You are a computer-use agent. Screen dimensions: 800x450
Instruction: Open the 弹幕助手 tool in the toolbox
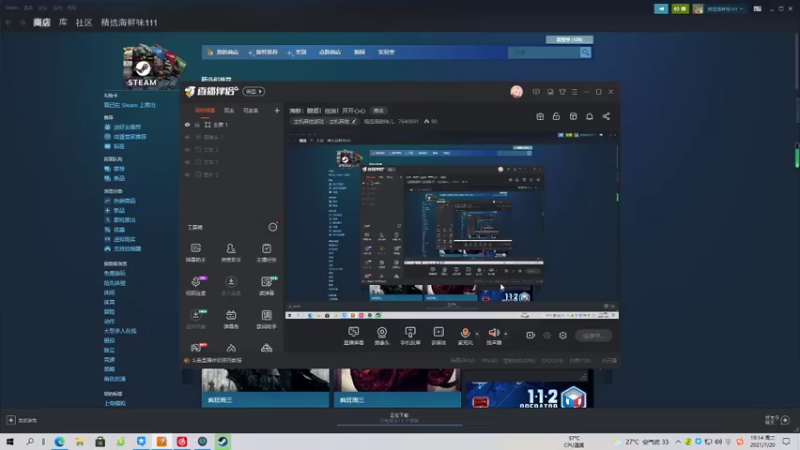[x=195, y=253]
